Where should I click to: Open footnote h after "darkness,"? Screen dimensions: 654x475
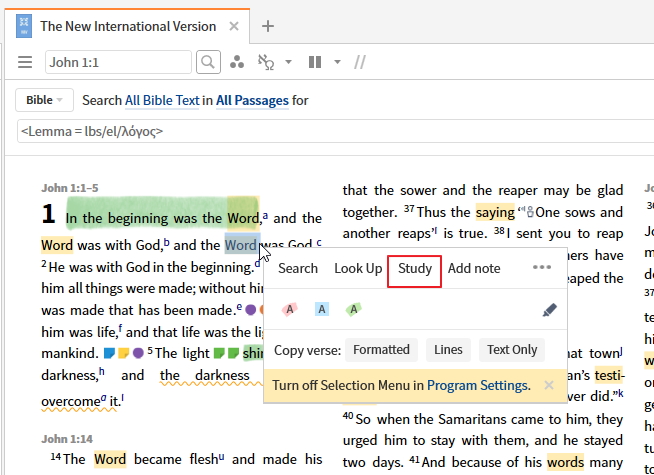pyautogui.click(x=102, y=372)
